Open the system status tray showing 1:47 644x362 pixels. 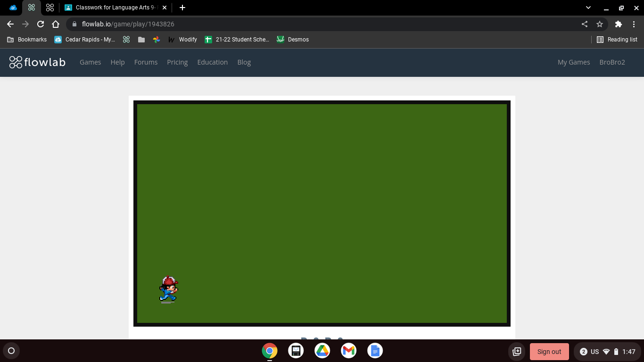click(x=607, y=352)
